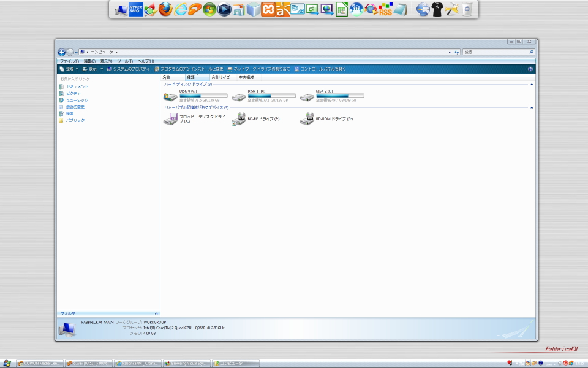
Task: Open the 整理 dropdown in the toolbar
Action: coord(69,69)
